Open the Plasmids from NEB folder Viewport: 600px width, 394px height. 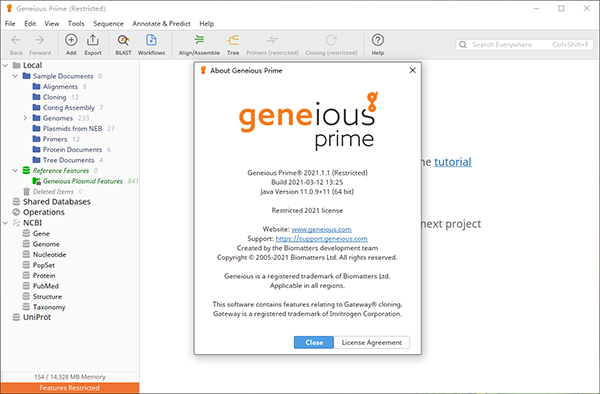72,129
